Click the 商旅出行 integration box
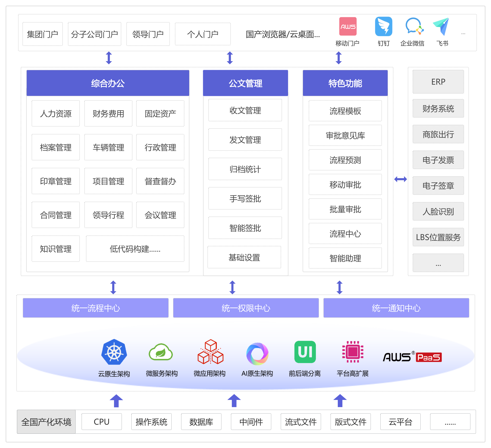 tap(438, 134)
